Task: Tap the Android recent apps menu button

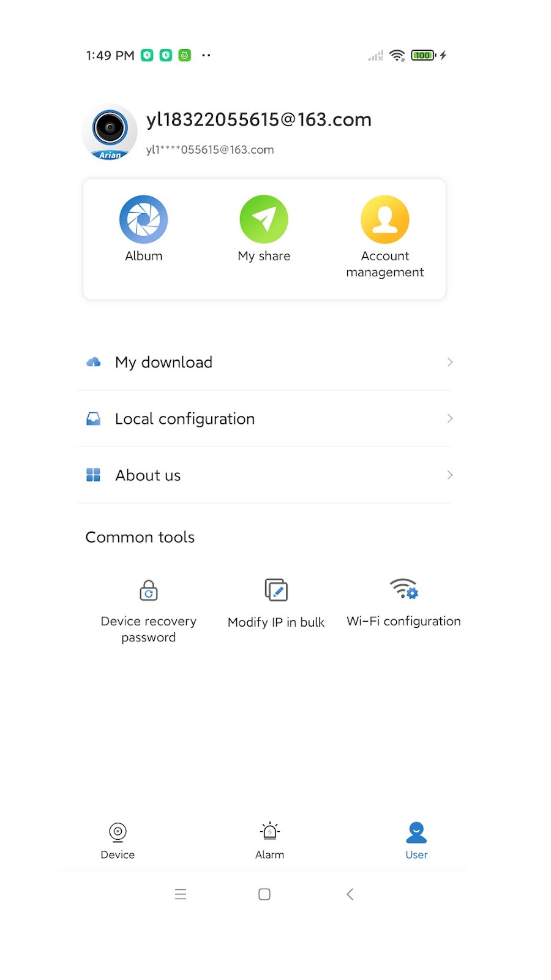Action: 180,894
